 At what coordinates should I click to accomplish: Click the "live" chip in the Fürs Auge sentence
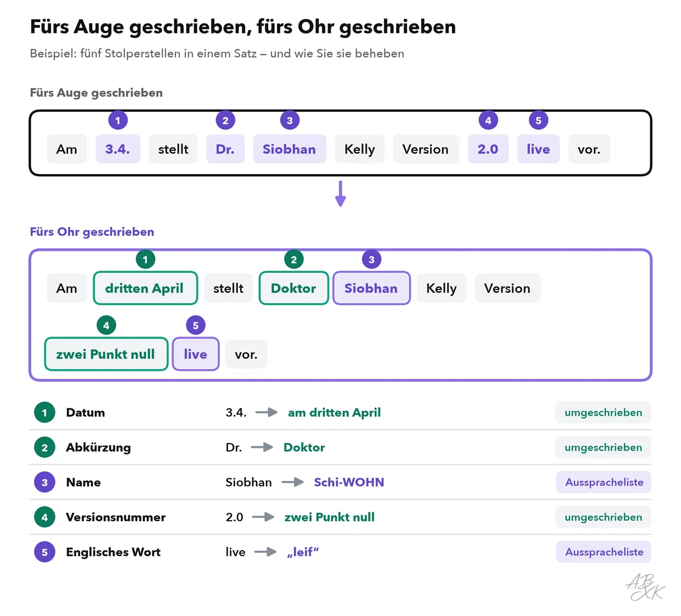pos(539,149)
